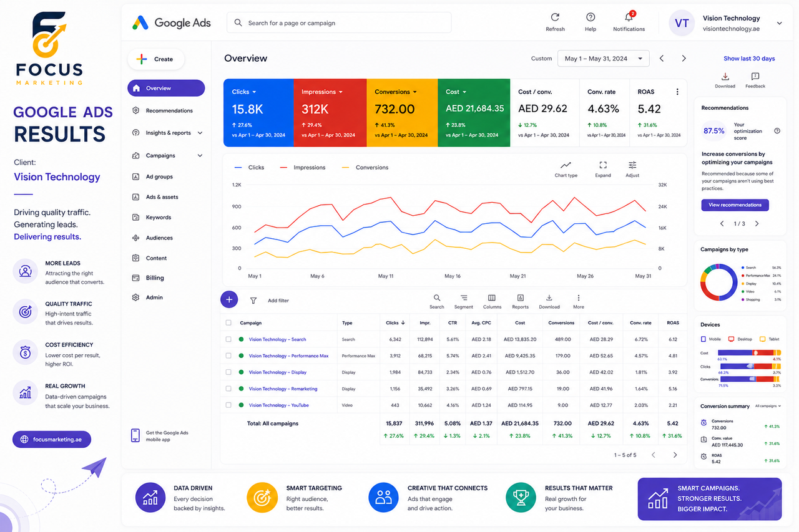799x532 pixels.
Task: Open the Help icon
Action: [x=591, y=17]
